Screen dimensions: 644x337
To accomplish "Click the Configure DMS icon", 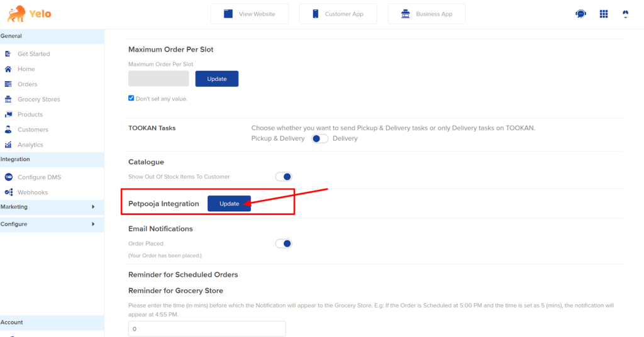I will pos(9,177).
